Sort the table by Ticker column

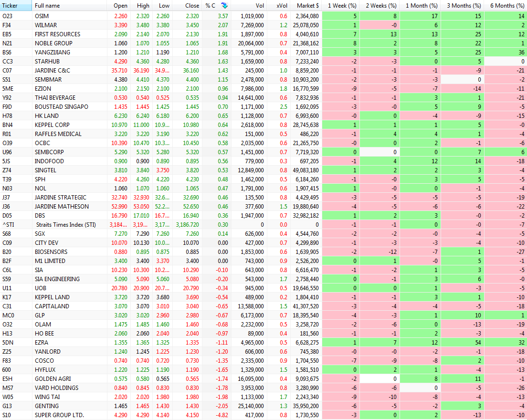pyautogui.click(x=10, y=5)
